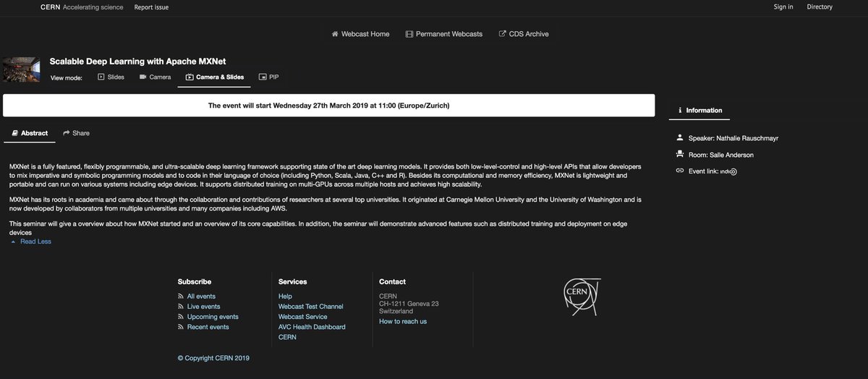This screenshot has height=379, width=868.
Task: Open the Report issue link
Action: [152, 7]
